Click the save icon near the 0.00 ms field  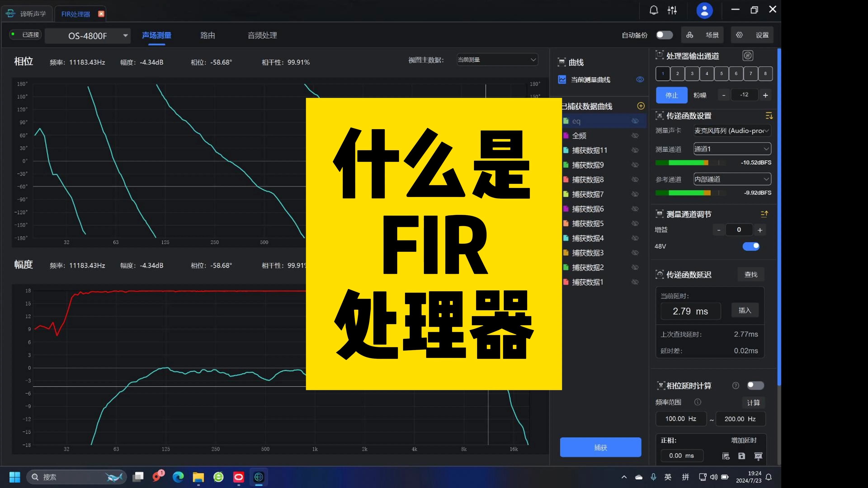[x=742, y=456]
